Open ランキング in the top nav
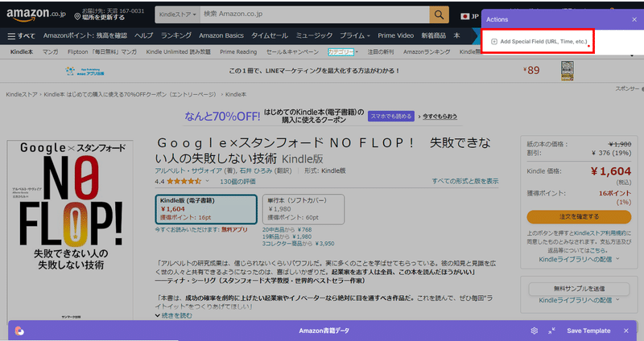The height and width of the screenshot is (341, 644). coord(175,35)
